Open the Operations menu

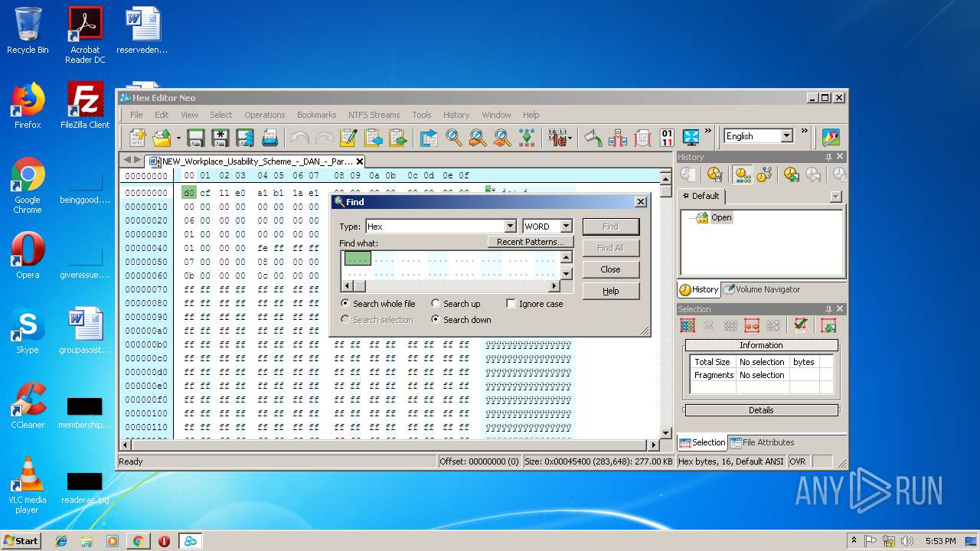[265, 115]
